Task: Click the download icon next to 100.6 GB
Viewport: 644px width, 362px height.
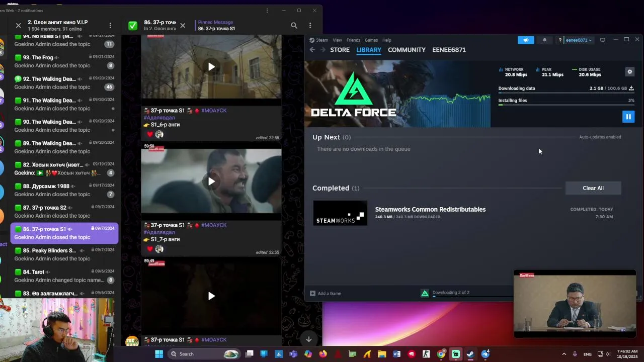Action: coord(631,88)
